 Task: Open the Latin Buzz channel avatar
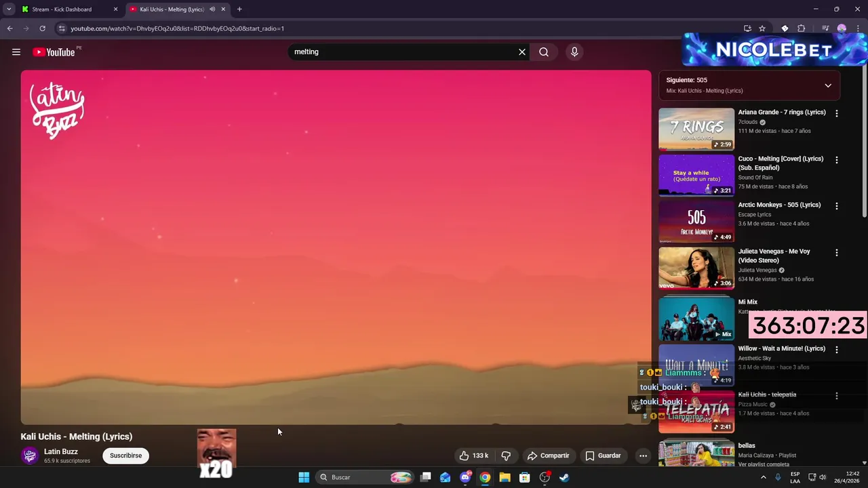coord(30,455)
